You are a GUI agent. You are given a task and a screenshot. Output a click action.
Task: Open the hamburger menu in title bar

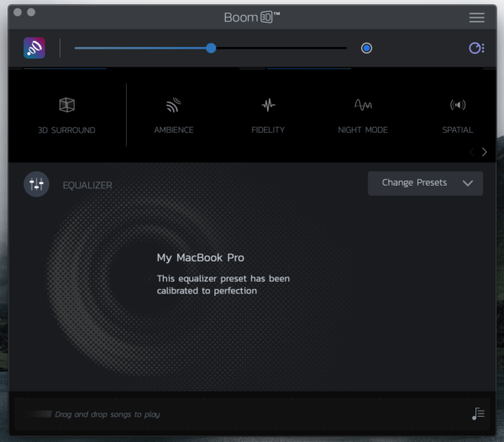[x=476, y=18]
